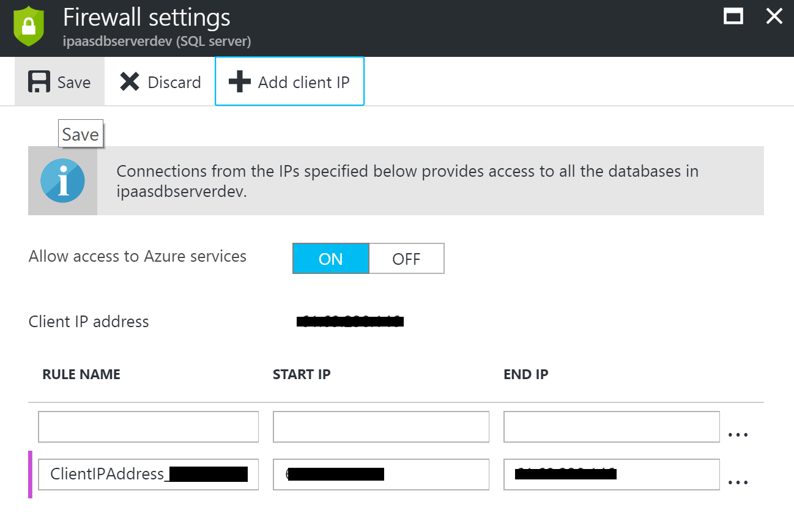This screenshot has width=794, height=532.
Task: Click the START IP column header
Action: coord(302,375)
